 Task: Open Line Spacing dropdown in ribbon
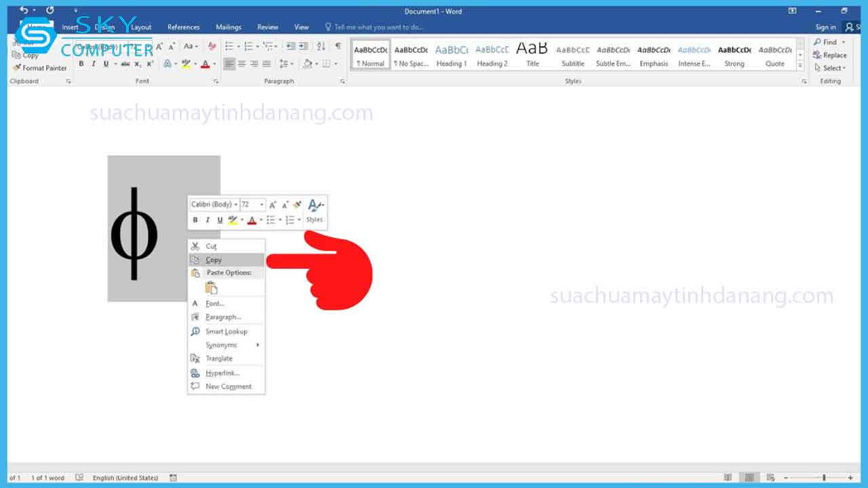(x=287, y=64)
